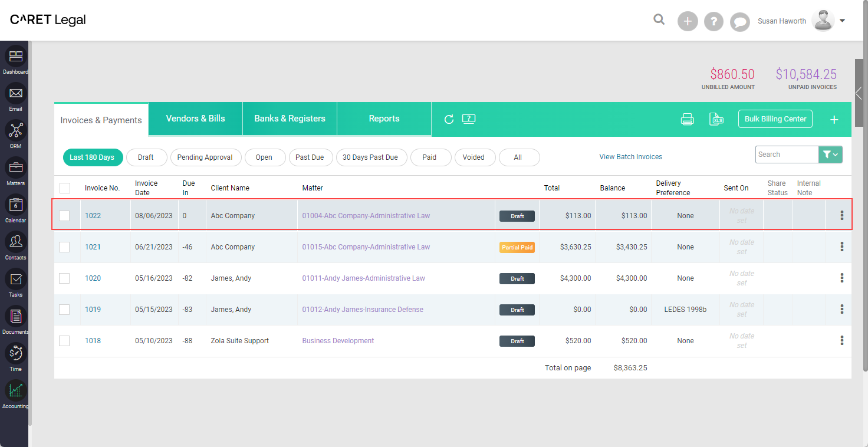Open the filter funnel dropdown
868x447 pixels.
(830, 155)
